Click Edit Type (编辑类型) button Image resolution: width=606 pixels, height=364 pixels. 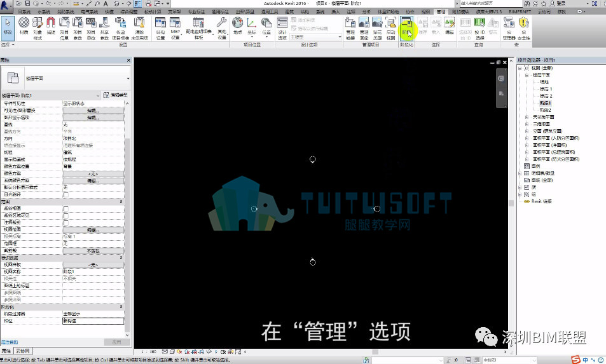click(115, 95)
